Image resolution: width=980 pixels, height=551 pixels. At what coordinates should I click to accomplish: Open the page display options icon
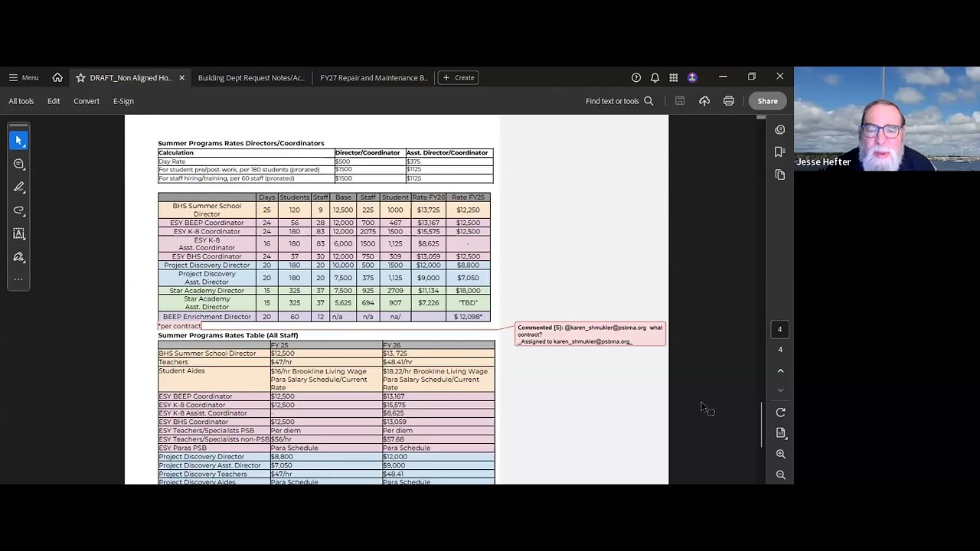[781, 433]
